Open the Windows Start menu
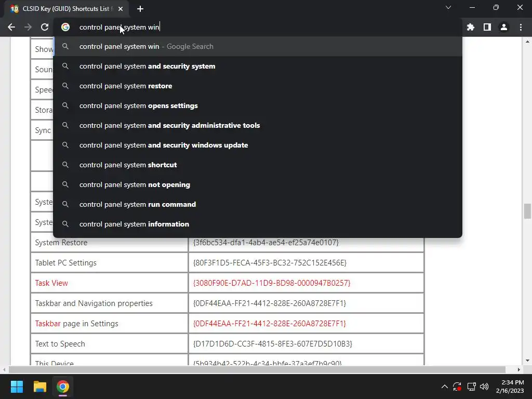Image resolution: width=532 pixels, height=399 pixels. pyautogui.click(x=17, y=387)
